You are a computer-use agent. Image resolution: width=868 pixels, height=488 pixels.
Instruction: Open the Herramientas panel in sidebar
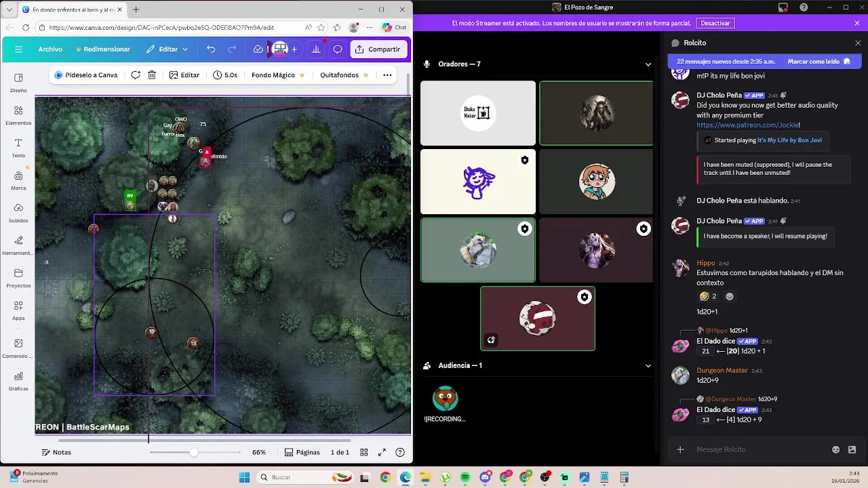coord(18,245)
